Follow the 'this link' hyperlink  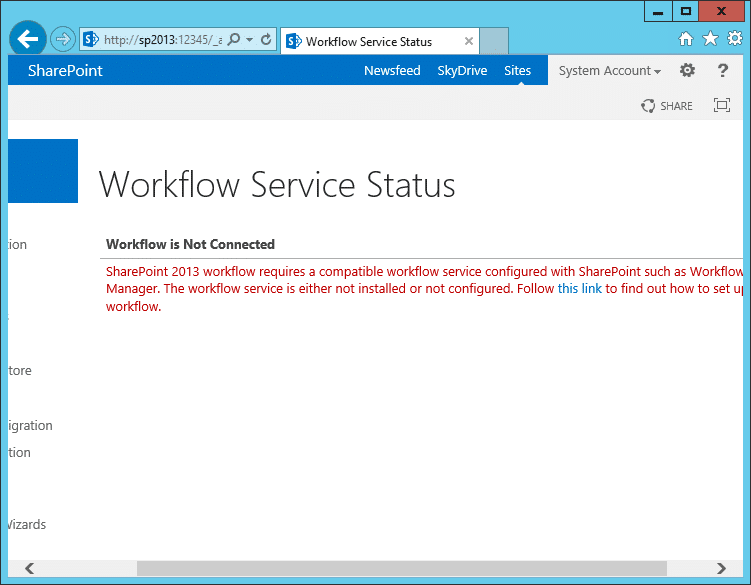point(580,289)
